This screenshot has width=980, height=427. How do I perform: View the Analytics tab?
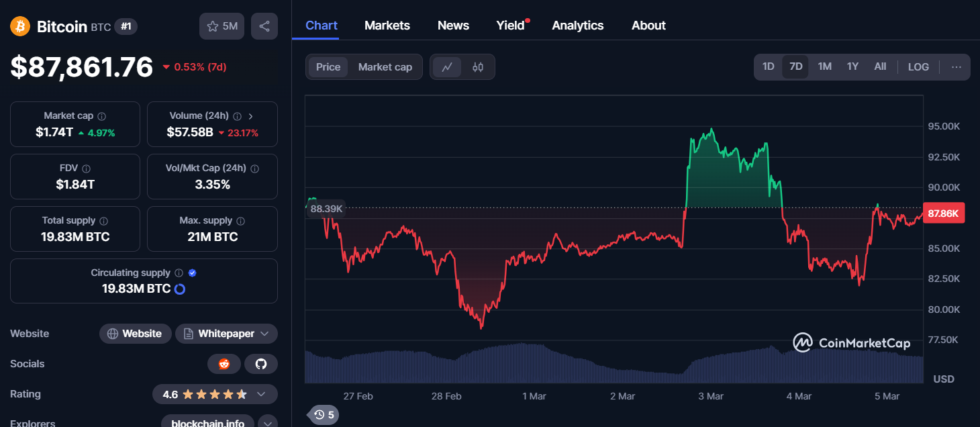coord(578,26)
